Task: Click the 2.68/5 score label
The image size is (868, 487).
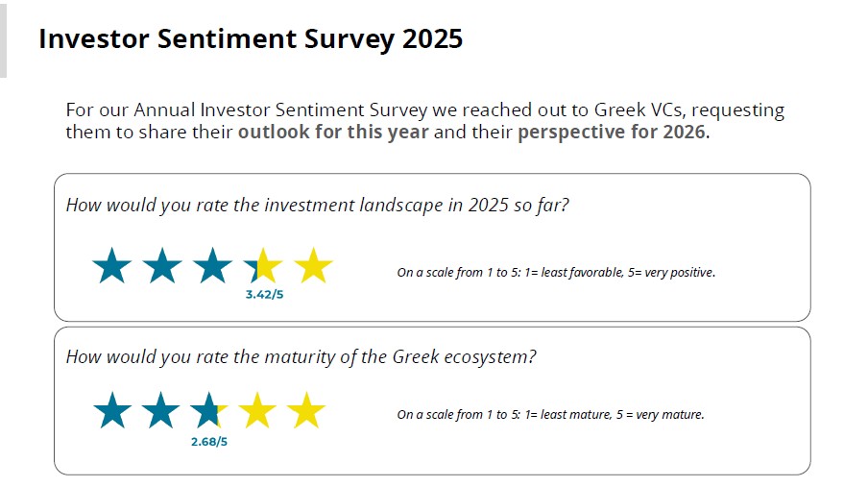Action: point(209,441)
